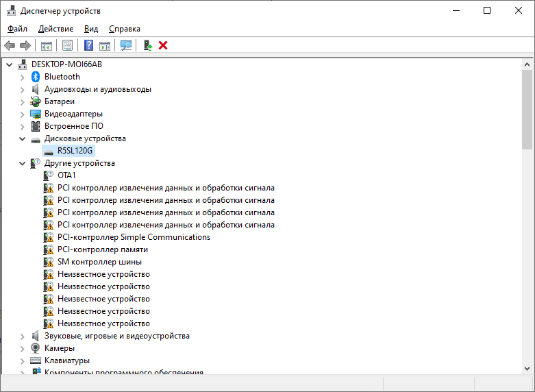Expand the Клавиатуры category
This screenshot has height=392, width=535.
coord(23,361)
